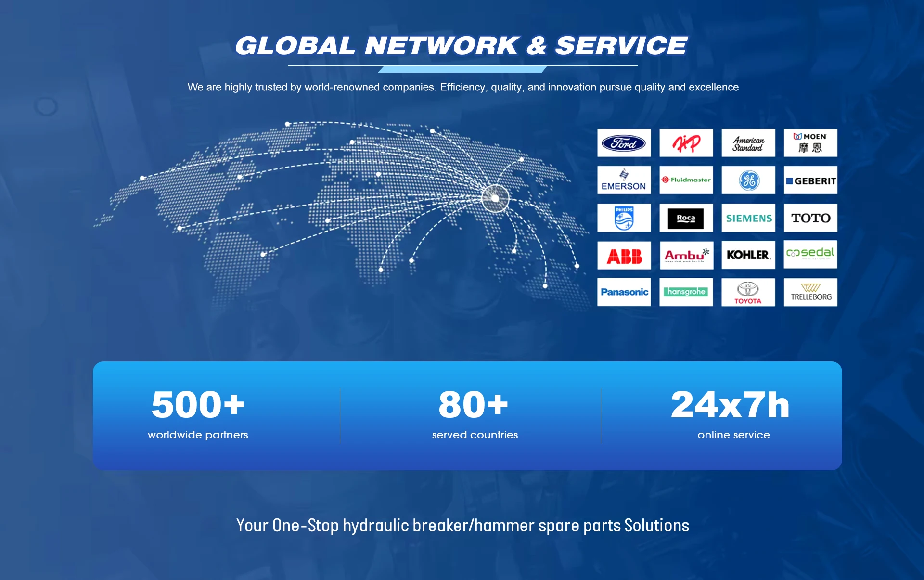Select the red HP logo tile

tap(686, 143)
